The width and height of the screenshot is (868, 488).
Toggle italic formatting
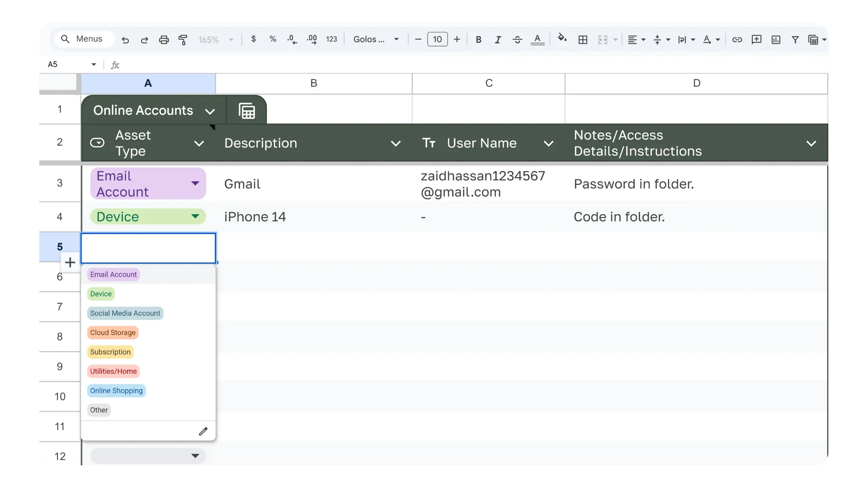pos(498,40)
